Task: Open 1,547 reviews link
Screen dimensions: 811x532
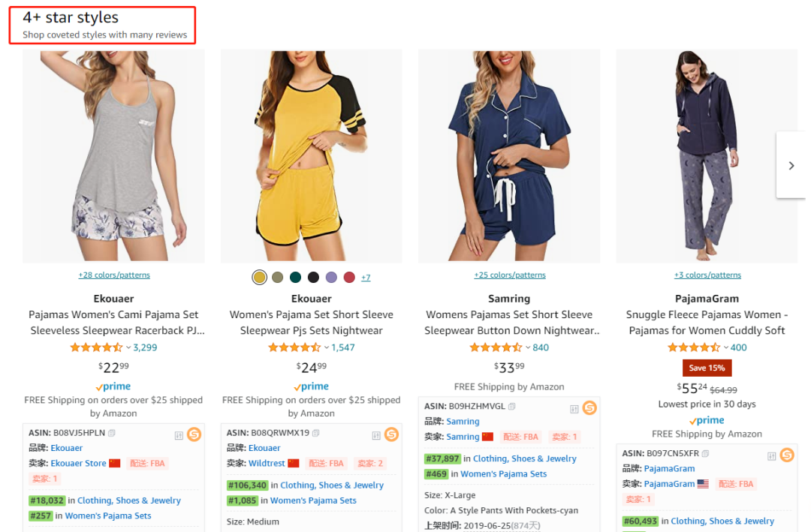Action: point(343,347)
